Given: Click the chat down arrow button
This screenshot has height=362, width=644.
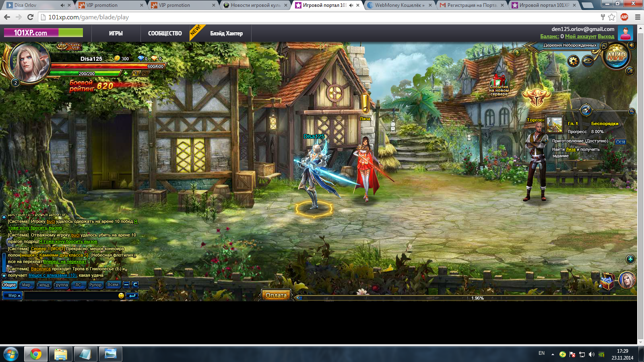Looking at the screenshot, I should (x=4, y=276).
